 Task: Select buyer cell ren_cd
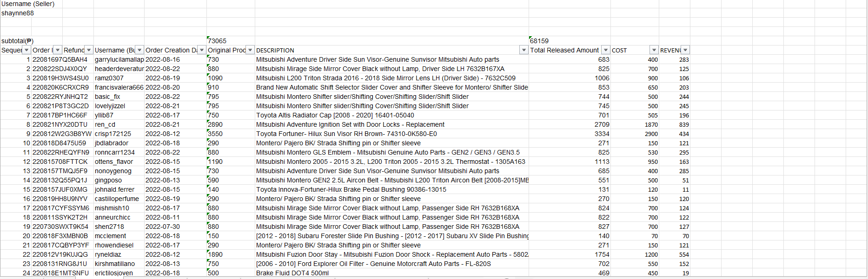tap(119, 124)
